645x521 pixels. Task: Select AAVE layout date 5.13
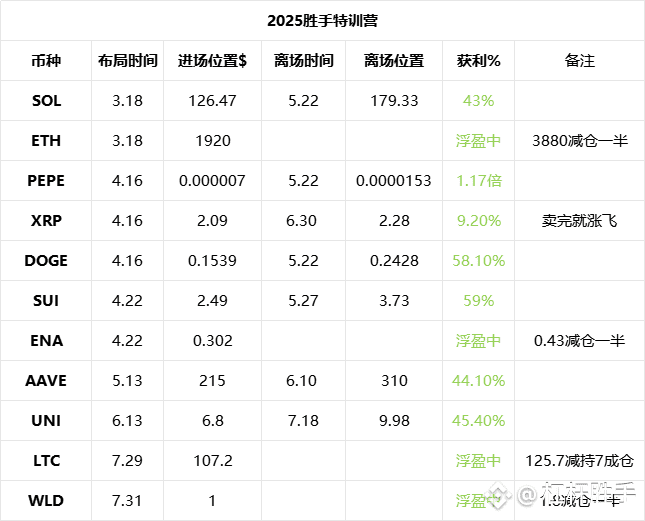click(128, 381)
